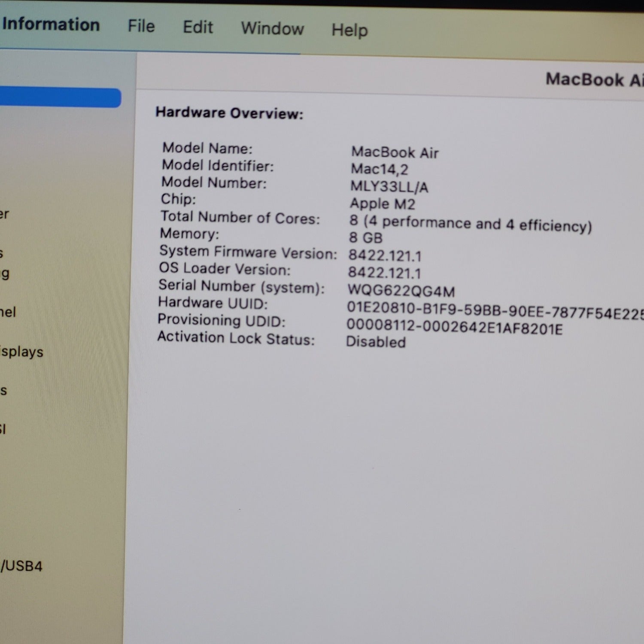
Task: Click the Apple M2 chip value
Action: click(382, 203)
